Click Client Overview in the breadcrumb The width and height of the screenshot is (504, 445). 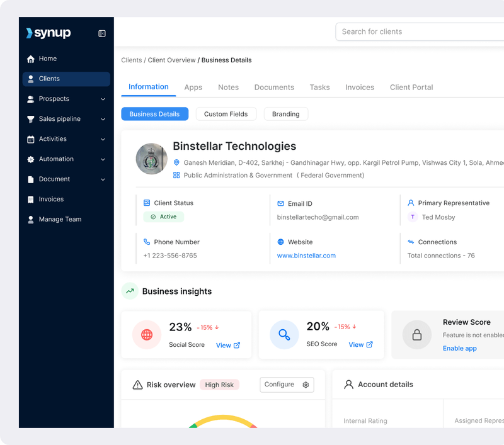pos(171,60)
